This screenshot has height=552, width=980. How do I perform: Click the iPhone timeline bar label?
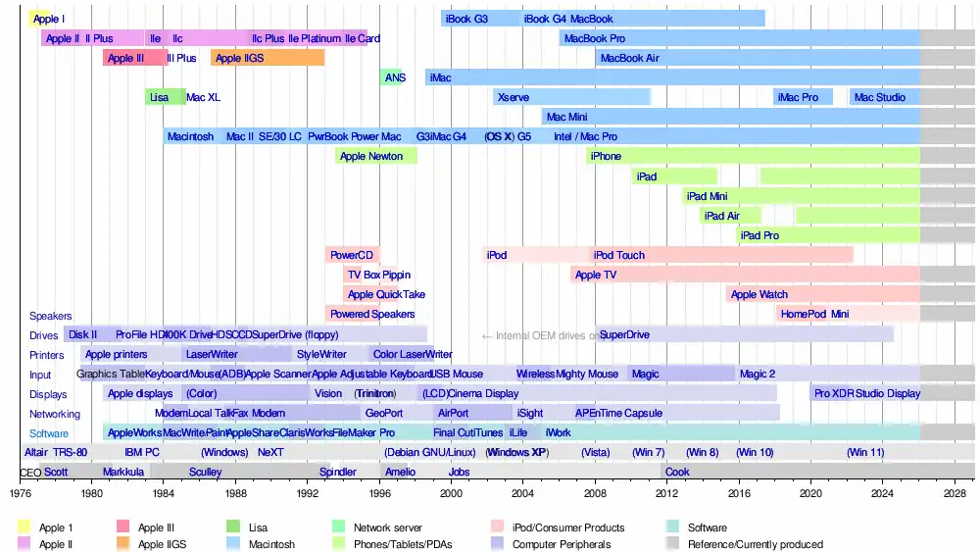(x=606, y=156)
